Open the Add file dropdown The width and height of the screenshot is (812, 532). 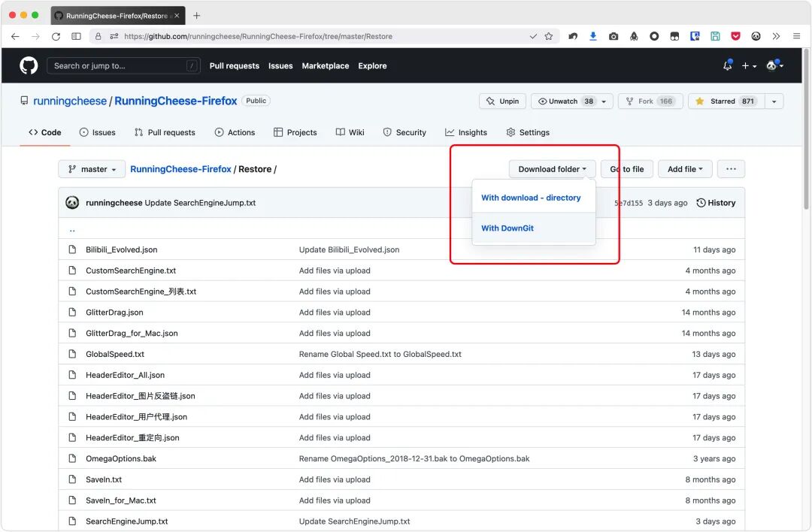685,169
